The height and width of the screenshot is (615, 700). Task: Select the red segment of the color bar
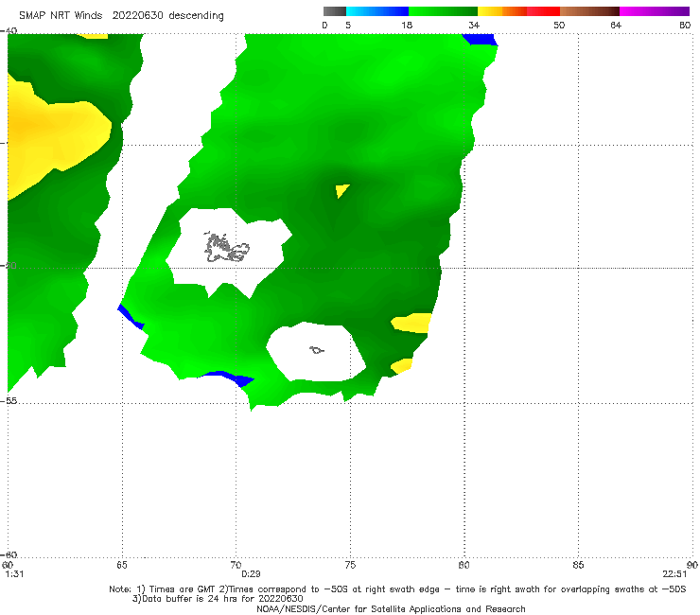[x=543, y=11]
